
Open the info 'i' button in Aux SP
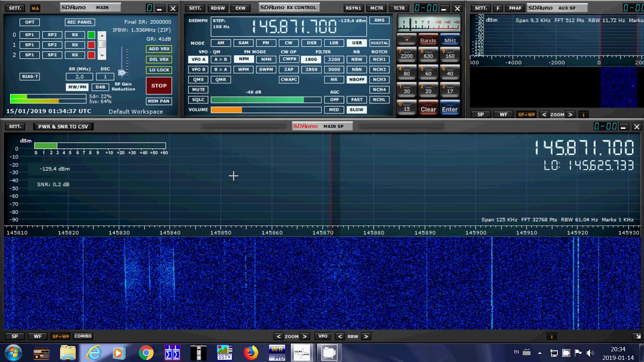tap(584, 115)
